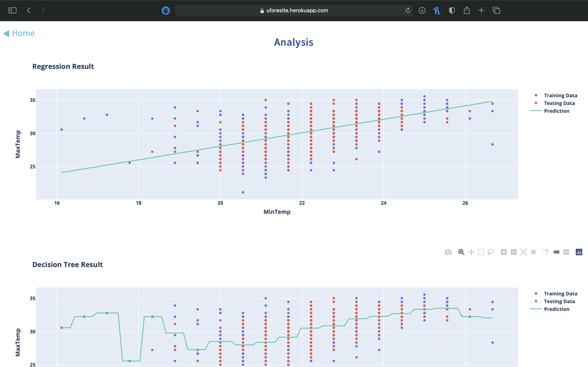This screenshot has width=588, height=367.
Task: Select the Zoom tool in modebar
Action: pos(461,252)
